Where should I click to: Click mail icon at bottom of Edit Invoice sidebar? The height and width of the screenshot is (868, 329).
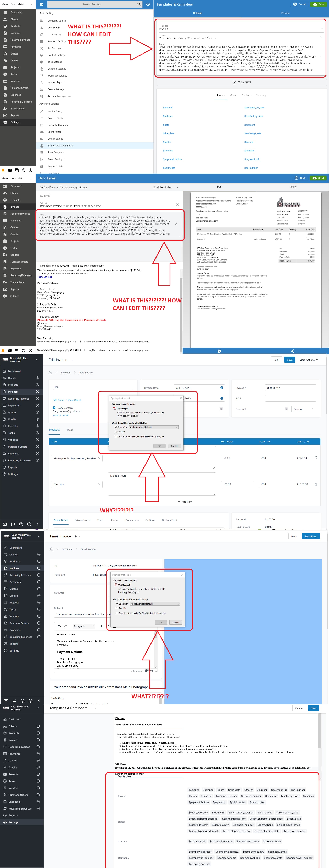click(x=5, y=524)
